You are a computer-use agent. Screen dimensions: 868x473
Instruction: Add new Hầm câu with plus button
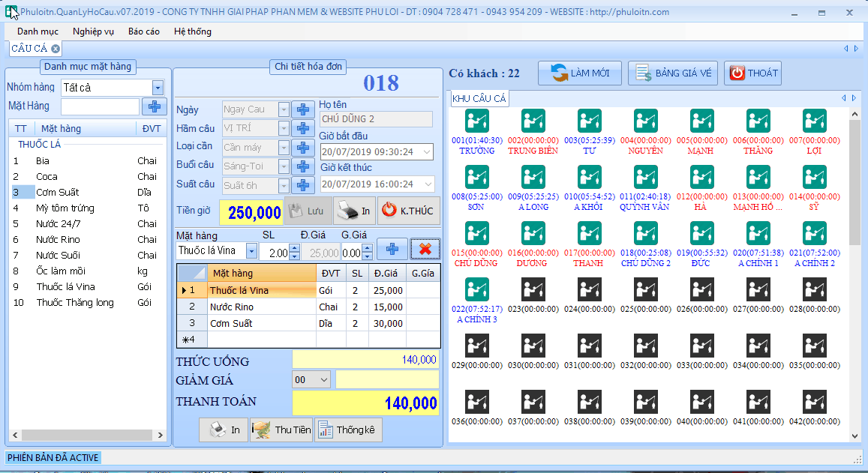click(302, 128)
